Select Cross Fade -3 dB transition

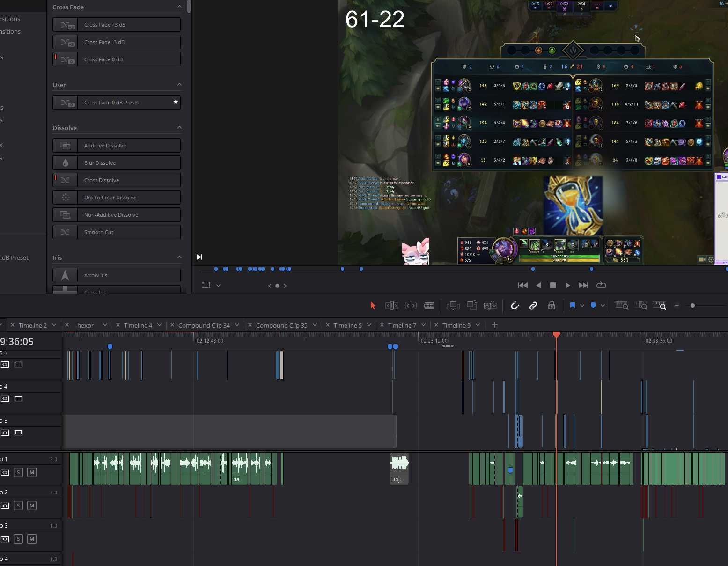(117, 42)
